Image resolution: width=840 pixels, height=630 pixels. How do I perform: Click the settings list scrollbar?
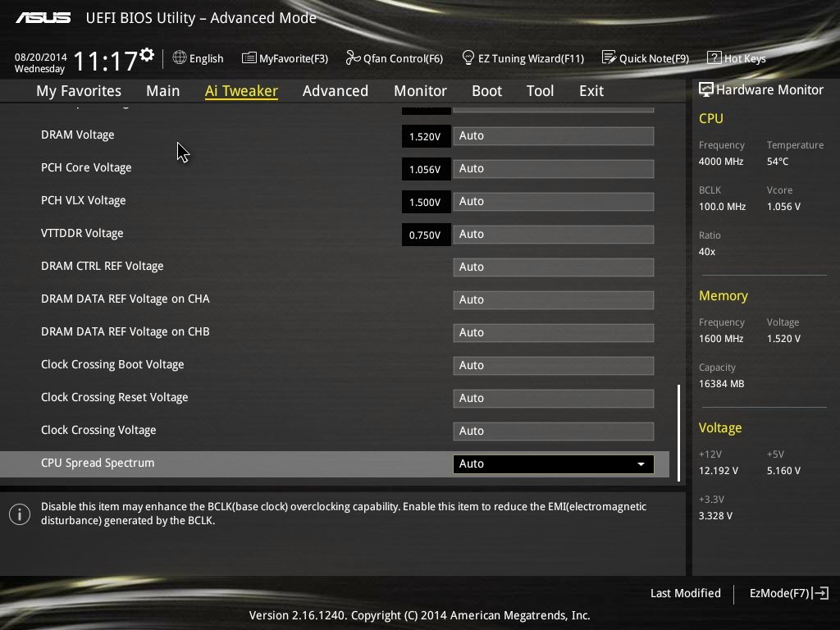coord(678,432)
